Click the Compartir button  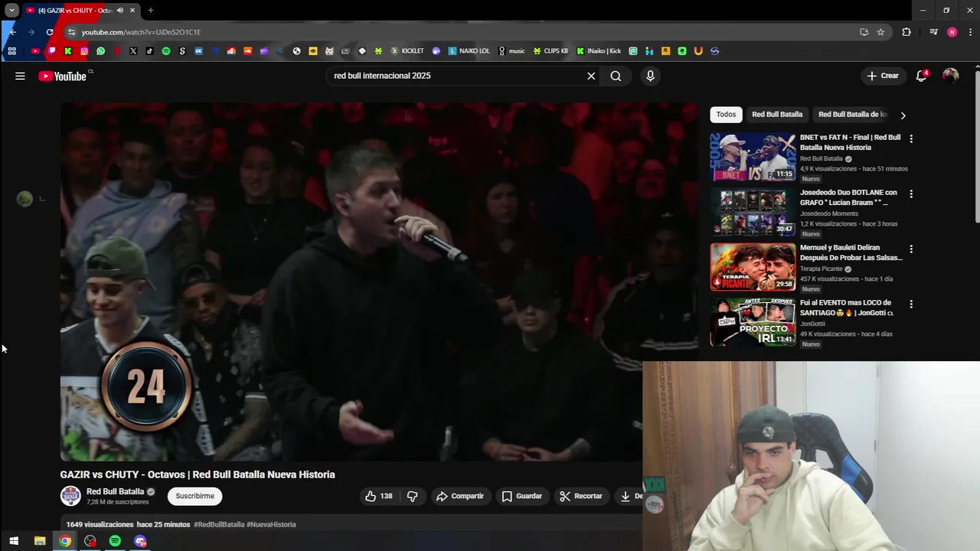[x=460, y=496]
